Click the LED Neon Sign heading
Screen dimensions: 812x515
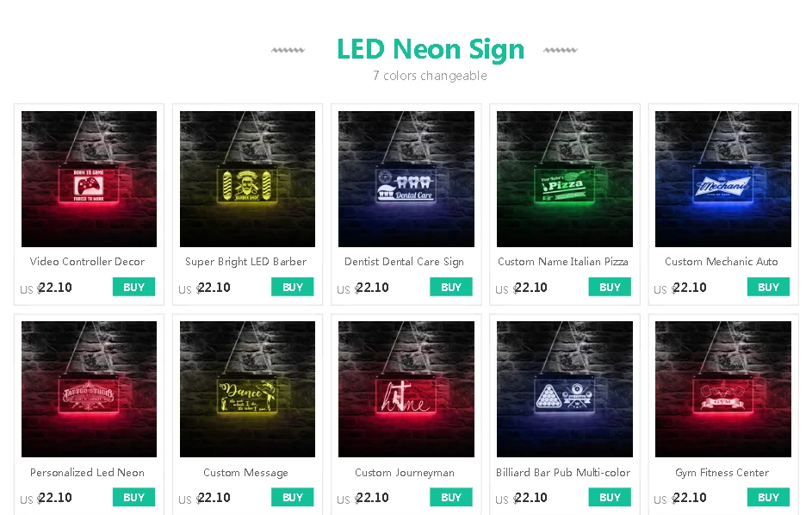(x=431, y=49)
